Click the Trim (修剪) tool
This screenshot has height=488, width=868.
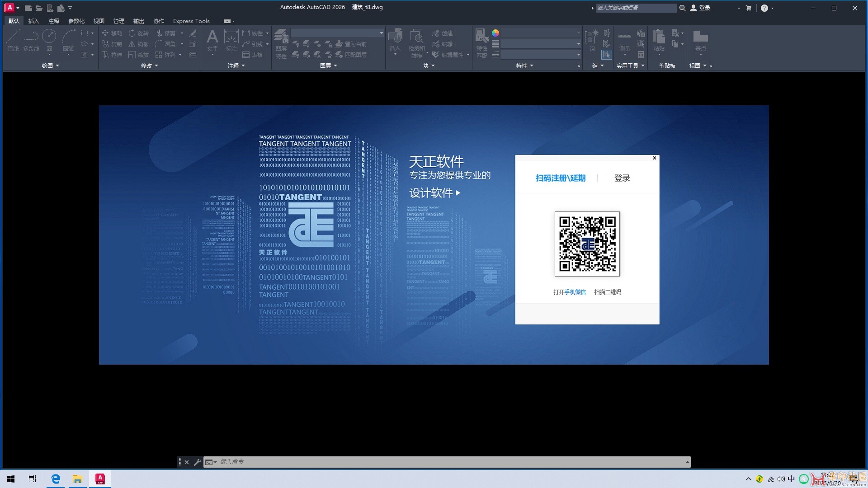165,33
